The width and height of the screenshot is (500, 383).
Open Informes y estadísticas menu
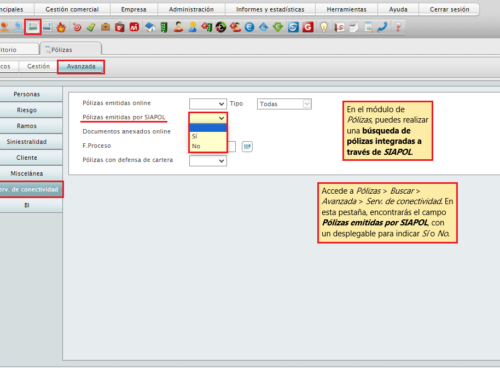[270, 9]
